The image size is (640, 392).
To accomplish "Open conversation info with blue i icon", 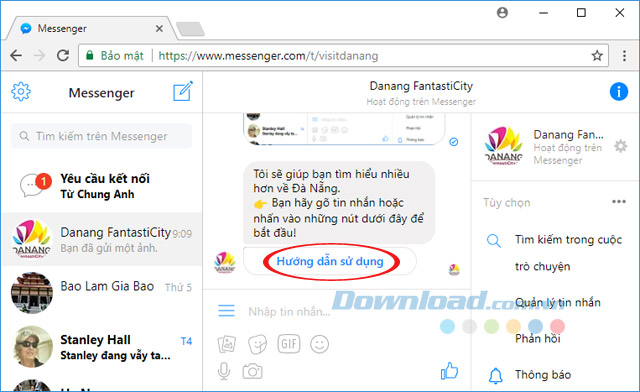I will click(x=619, y=91).
